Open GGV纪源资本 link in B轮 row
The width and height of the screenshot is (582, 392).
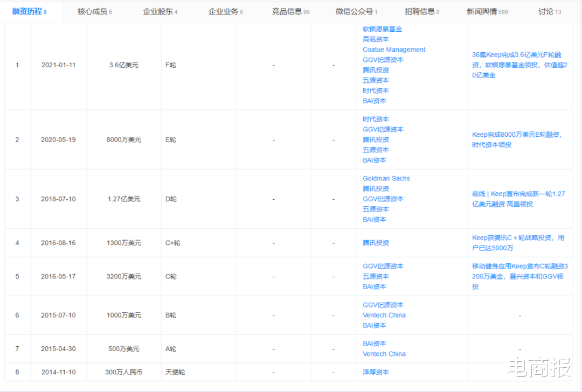[383, 305]
